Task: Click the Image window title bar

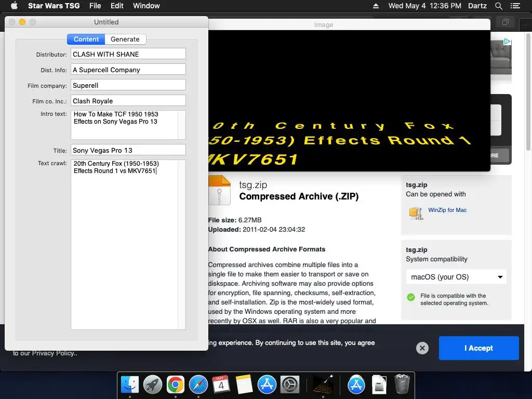Action: (349, 25)
